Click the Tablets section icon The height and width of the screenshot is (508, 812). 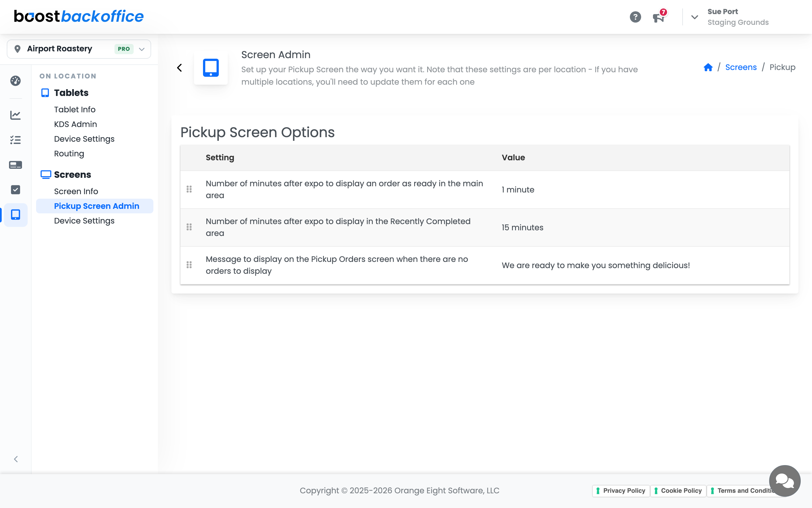click(45, 93)
